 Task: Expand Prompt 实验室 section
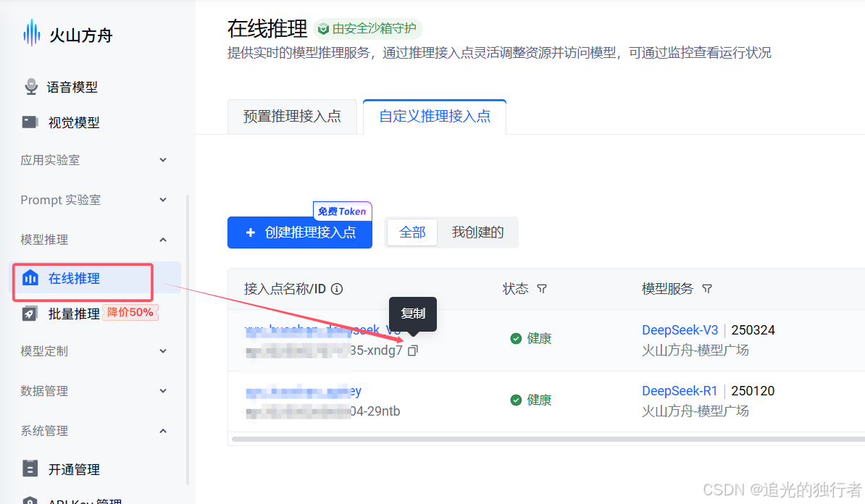[x=163, y=200]
